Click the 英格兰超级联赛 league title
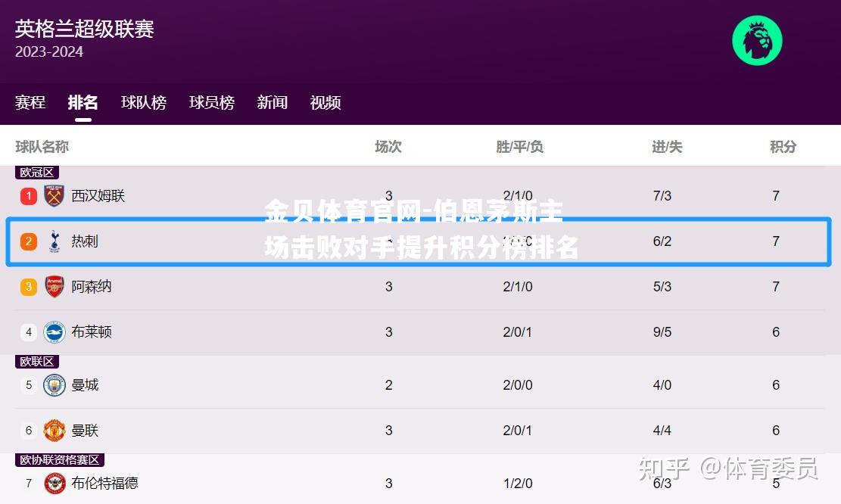The width and height of the screenshot is (841, 504). point(85,29)
